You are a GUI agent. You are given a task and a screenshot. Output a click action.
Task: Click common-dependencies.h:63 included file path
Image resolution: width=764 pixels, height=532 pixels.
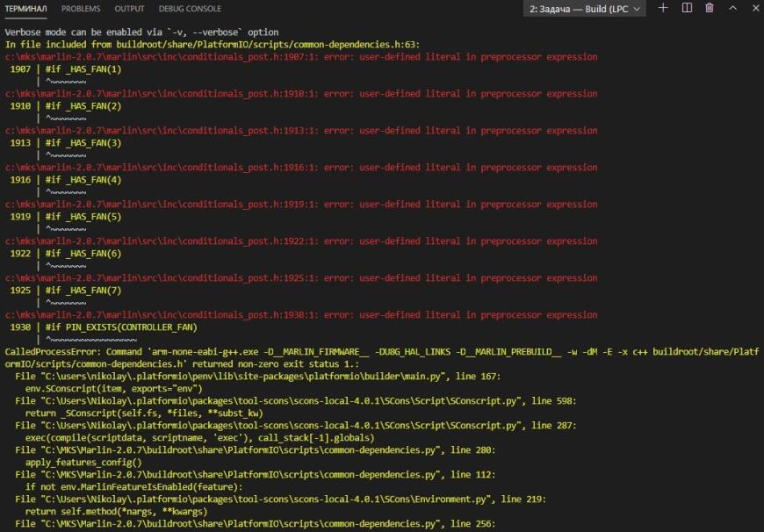[268, 45]
